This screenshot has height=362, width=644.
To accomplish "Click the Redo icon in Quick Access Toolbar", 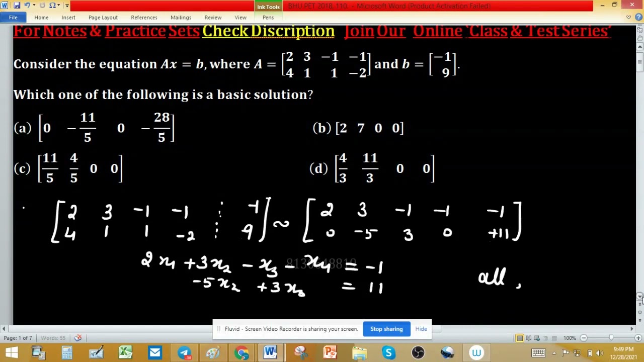I will 42,6.
